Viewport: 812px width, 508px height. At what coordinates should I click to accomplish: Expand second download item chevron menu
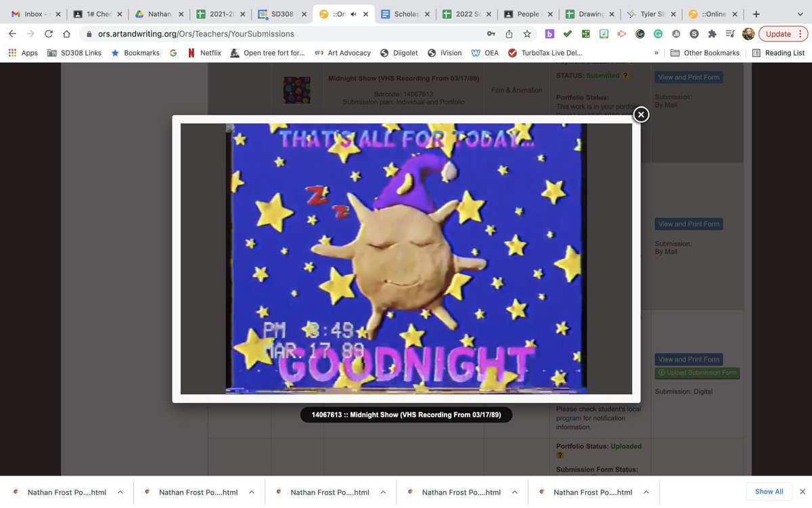coord(252,492)
